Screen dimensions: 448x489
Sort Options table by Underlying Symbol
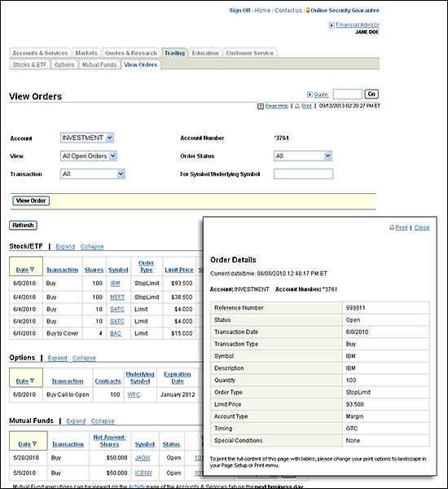click(140, 377)
